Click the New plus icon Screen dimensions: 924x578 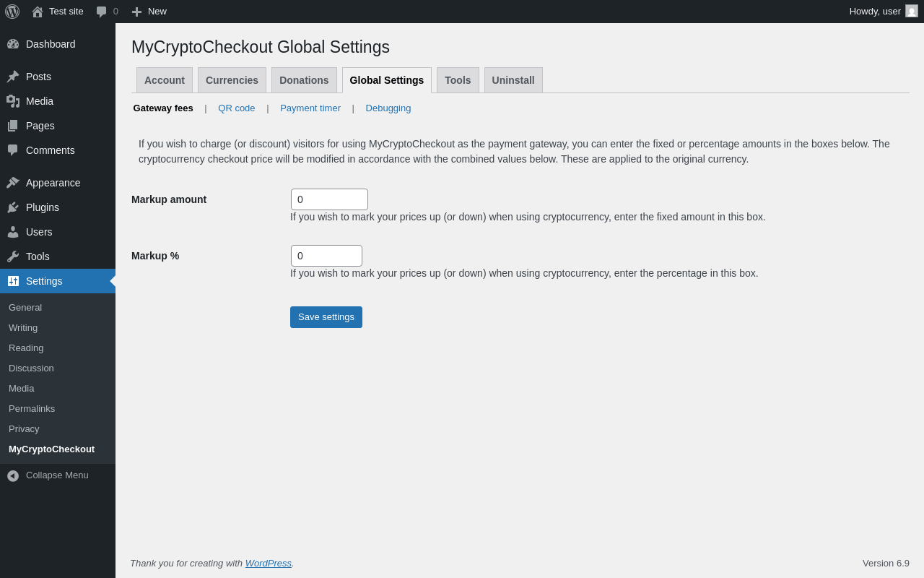136,12
